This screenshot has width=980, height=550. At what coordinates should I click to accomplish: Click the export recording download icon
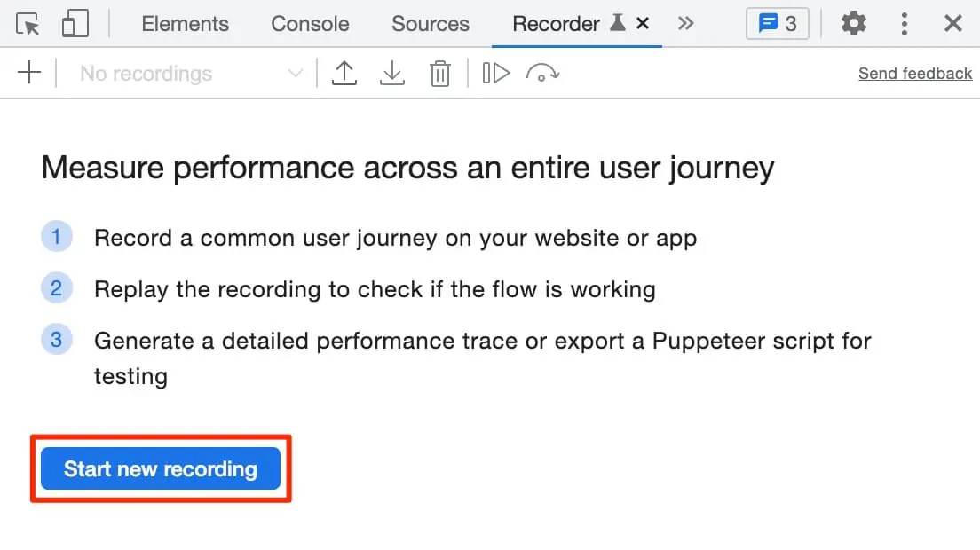click(391, 74)
